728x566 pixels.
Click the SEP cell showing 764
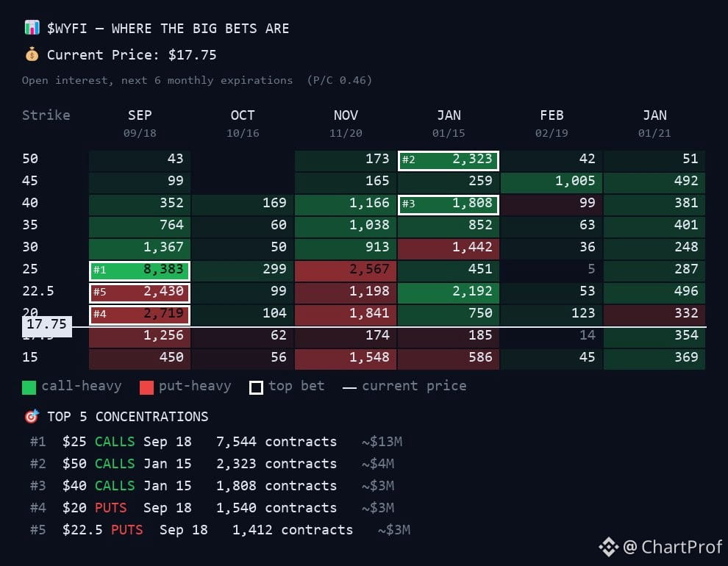(140, 226)
